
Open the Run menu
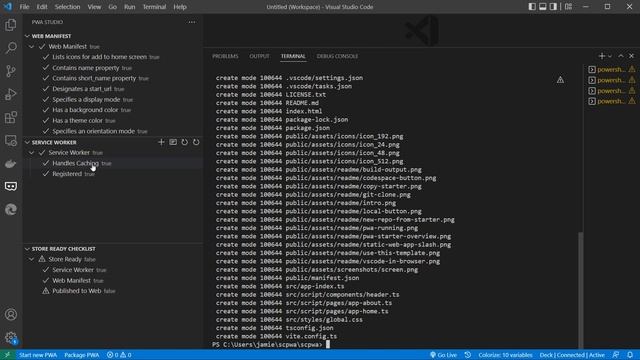point(130,7)
